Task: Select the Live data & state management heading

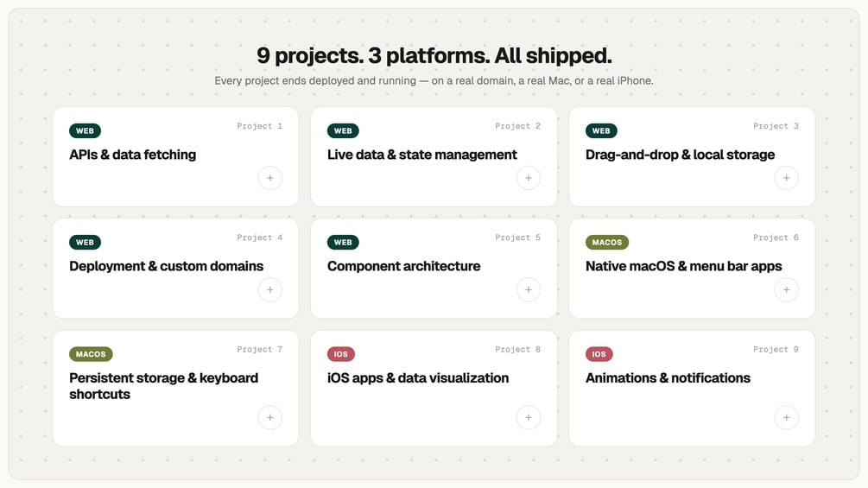Action: (421, 155)
